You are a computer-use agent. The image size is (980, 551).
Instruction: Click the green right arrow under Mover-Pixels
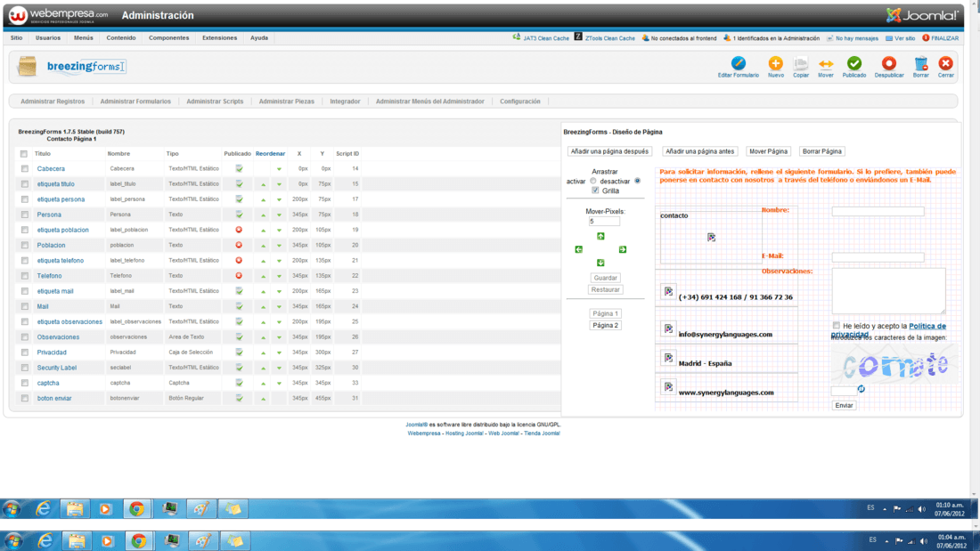(x=623, y=249)
